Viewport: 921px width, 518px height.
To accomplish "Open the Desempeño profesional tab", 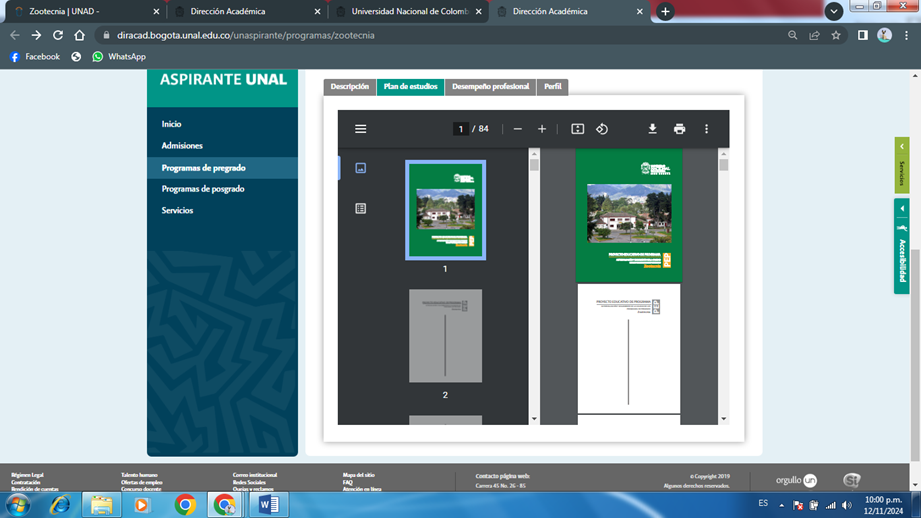I will 490,87.
